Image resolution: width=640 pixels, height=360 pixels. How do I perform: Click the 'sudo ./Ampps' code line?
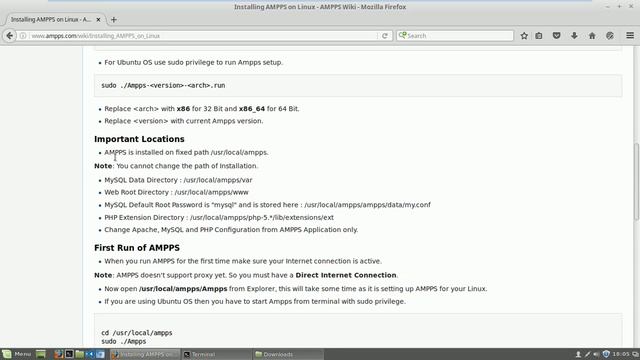pos(124,341)
